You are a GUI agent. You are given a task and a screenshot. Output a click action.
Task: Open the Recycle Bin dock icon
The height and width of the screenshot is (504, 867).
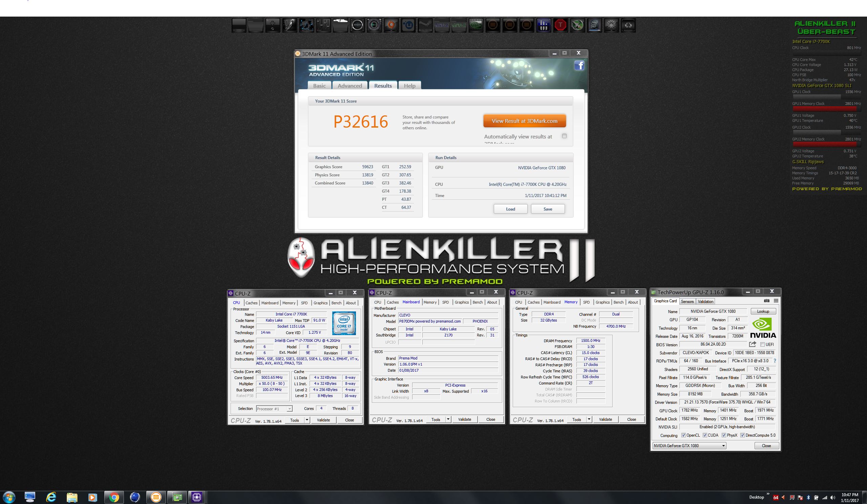coord(628,25)
